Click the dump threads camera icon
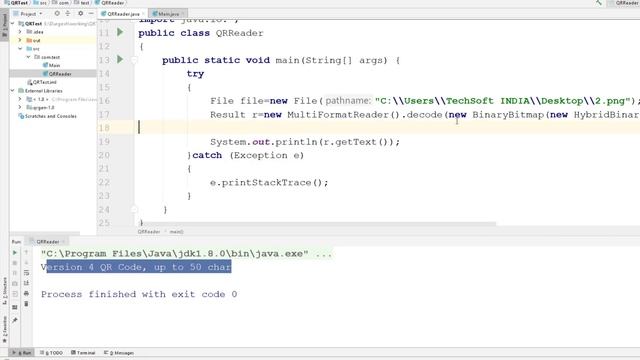The height and width of the screenshot is (360, 640). (x=15, y=283)
